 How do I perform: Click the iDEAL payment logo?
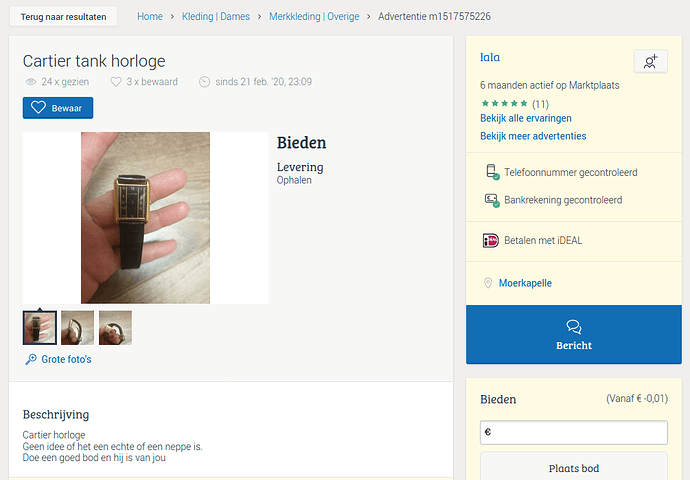(491, 241)
